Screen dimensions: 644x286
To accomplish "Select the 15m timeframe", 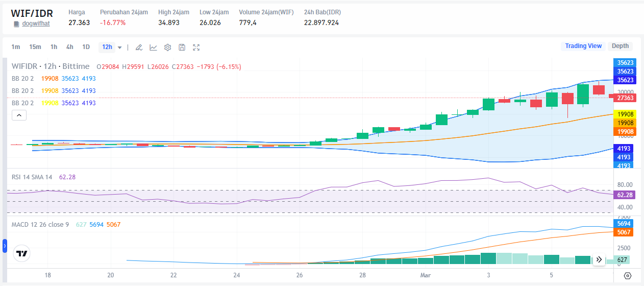I will click(x=35, y=47).
